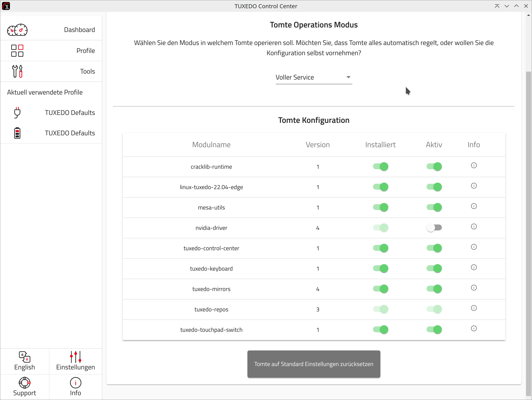Show info for tuxedo-control-center module
This screenshot has width=532, height=400.
[x=474, y=247]
